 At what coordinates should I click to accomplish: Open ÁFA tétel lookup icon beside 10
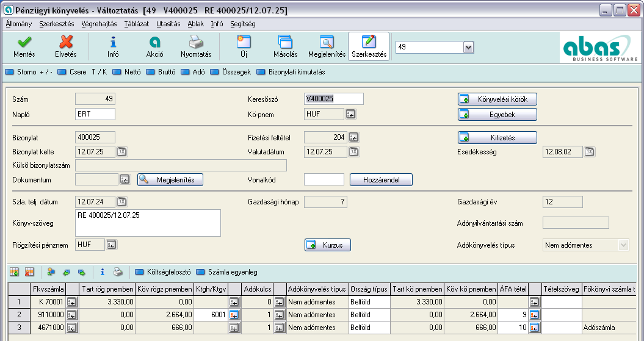click(x=535, y=328)
